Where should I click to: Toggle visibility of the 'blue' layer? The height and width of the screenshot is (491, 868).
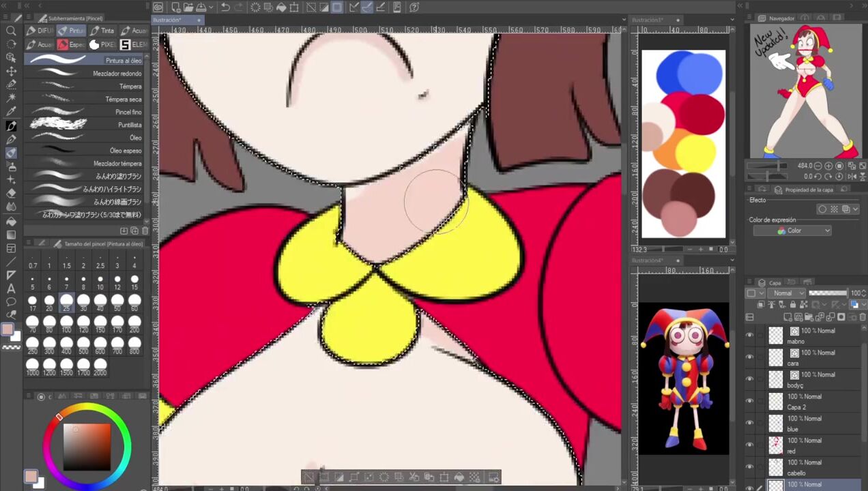coord(750,423)
